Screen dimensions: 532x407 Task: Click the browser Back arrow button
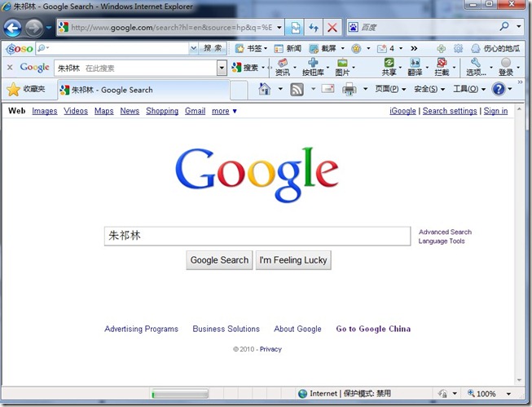pos(12,28)
